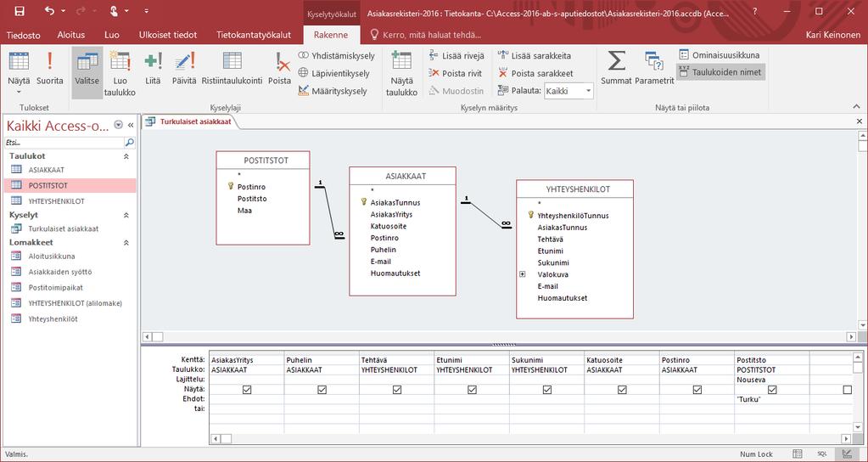This screenshot has width=868, height=462.
Task: Uncheck Näytä for the Katuosoite column
Action: 622,390
